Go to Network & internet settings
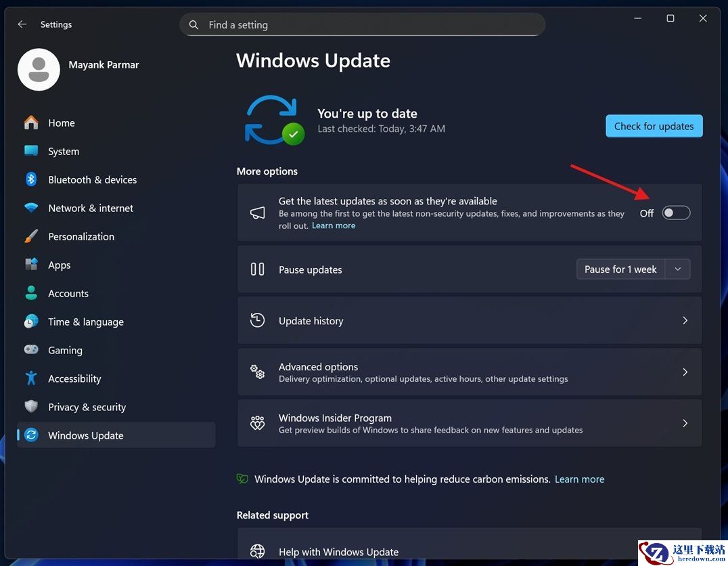 pos(91,208)
